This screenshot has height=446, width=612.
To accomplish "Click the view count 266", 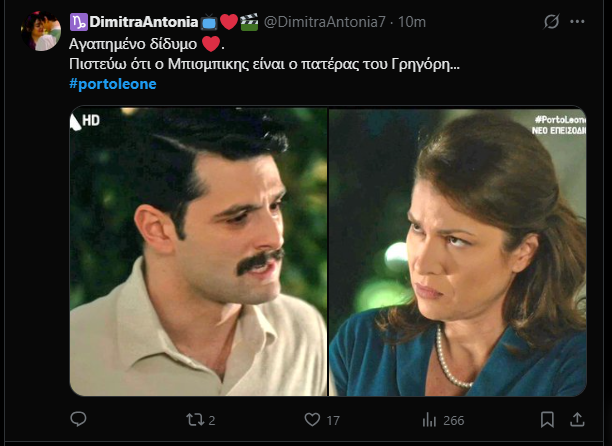I will coord(453,419).
